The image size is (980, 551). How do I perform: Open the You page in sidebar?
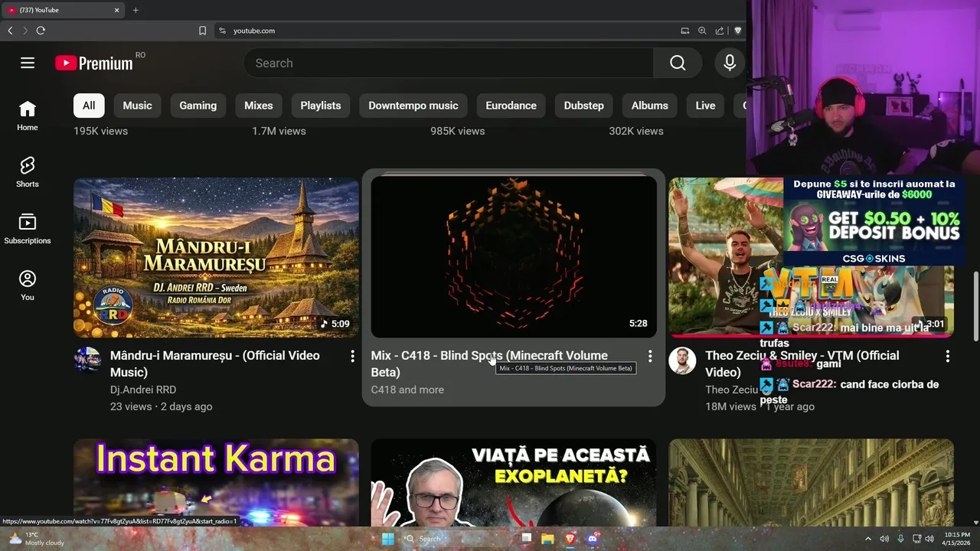[28, 285]
